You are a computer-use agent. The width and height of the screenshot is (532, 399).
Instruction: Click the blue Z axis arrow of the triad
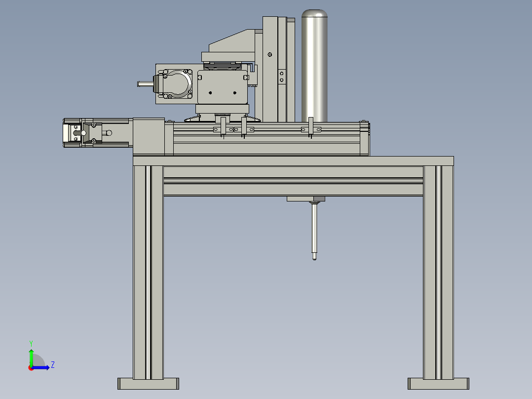(x=41, y=367)
